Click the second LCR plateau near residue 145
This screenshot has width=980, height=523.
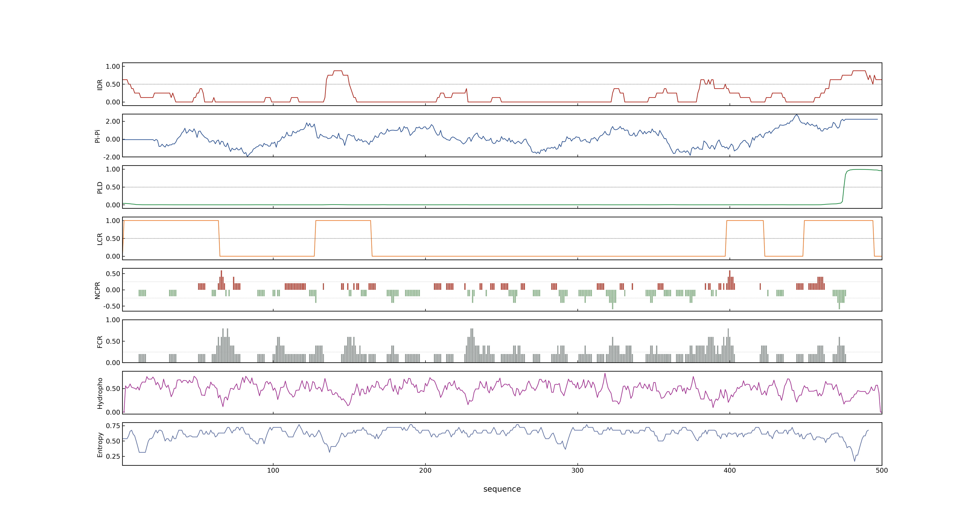343,221
